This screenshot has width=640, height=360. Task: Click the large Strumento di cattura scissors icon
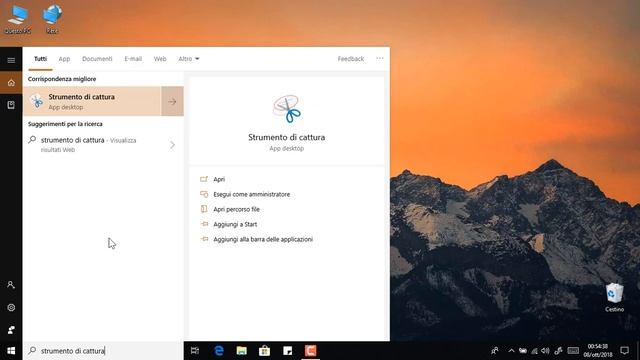(287, 109)
